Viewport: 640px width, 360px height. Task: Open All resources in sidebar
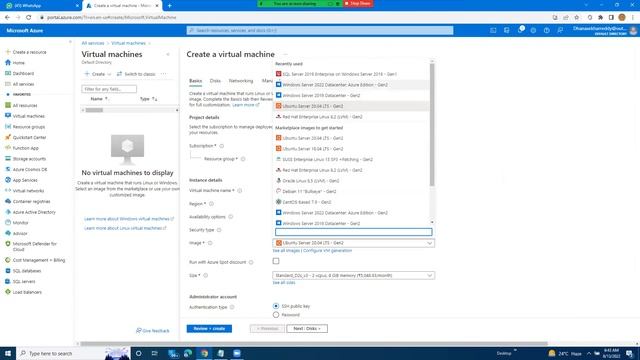click(x=21, y=105)
